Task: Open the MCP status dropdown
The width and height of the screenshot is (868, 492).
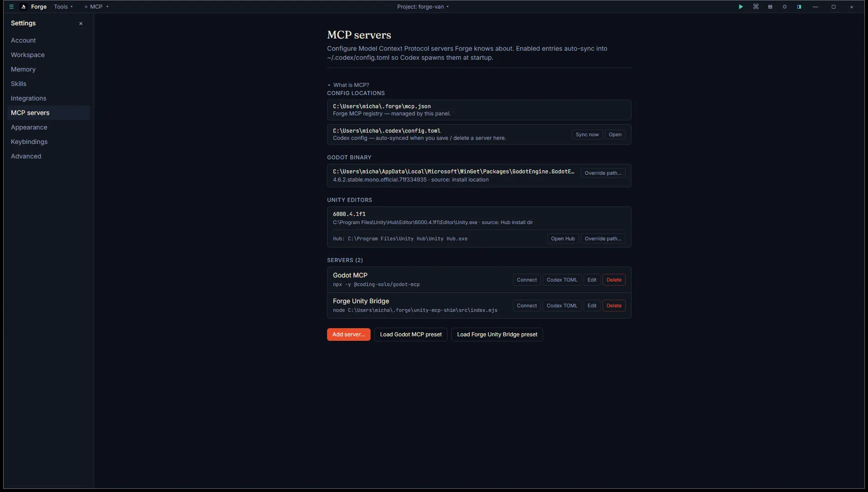Action: pyautogui.click(x=96, y=7)
